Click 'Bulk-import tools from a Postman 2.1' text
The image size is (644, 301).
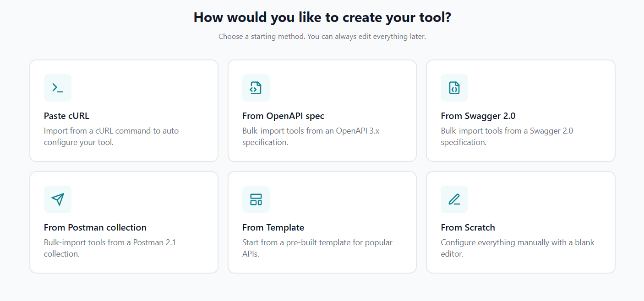[110, 248]
